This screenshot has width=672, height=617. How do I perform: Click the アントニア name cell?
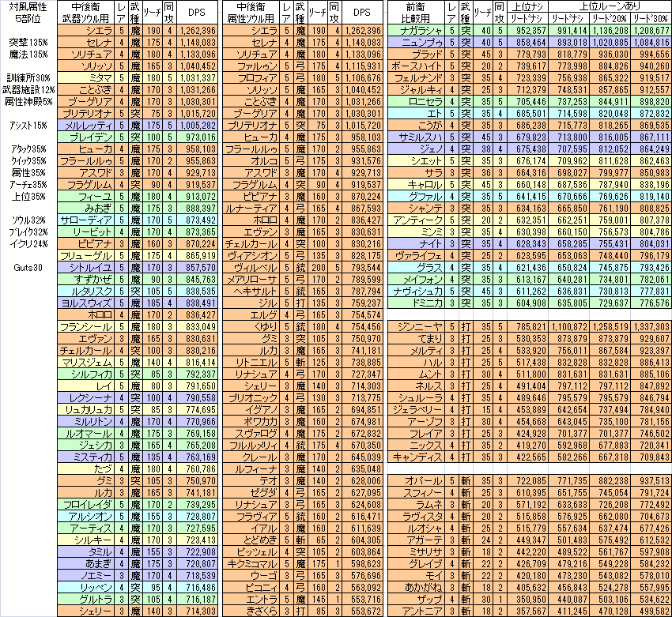pyautogui.click(x=416, y=611)
